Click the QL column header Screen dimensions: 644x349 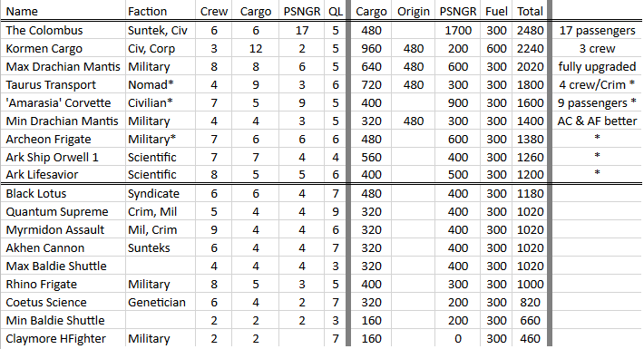(x=335, y=11)
